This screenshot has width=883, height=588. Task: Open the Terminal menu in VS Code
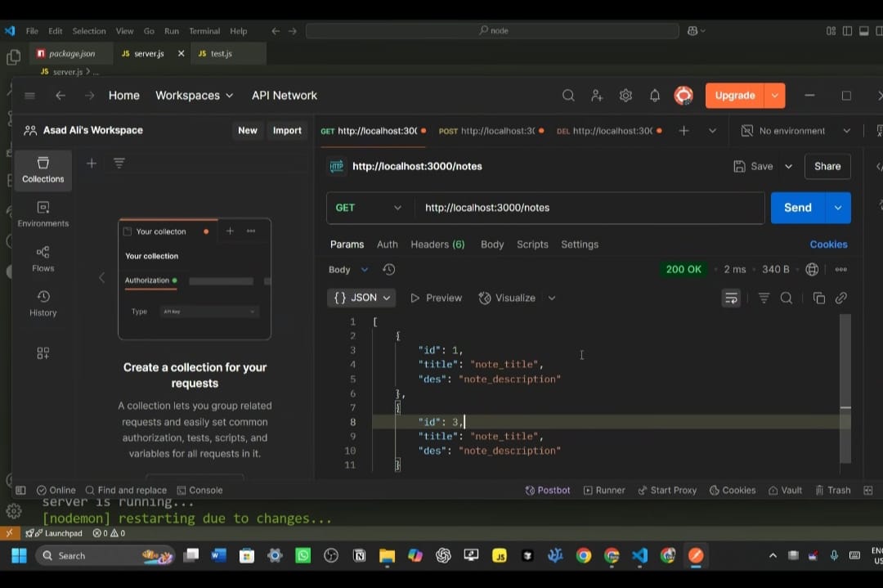(204, 31)
